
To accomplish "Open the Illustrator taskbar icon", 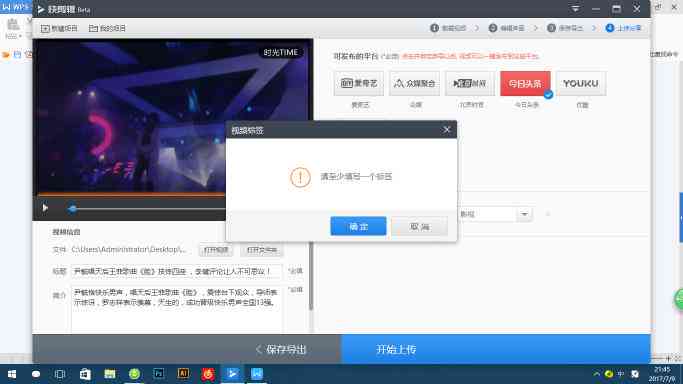I will tap(183, 374).
